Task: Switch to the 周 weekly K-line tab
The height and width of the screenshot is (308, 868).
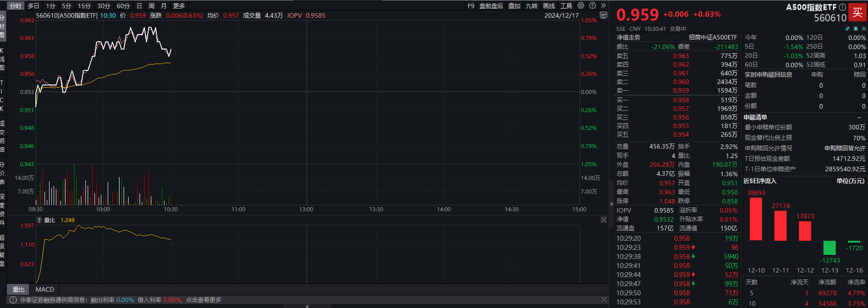Action: [151, 6]
